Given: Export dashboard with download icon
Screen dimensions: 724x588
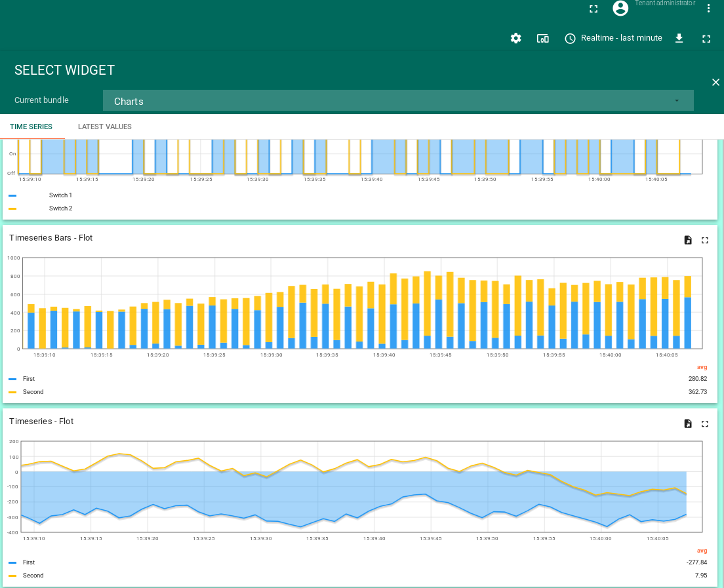Looking at the screenshot, I should 679,38.
